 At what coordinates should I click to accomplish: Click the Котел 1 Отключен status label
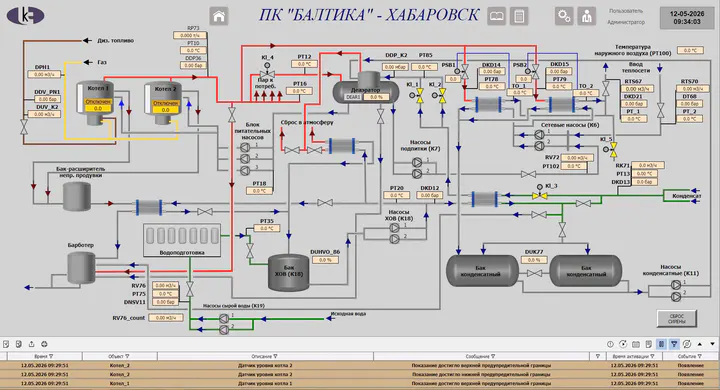[98, 102]
